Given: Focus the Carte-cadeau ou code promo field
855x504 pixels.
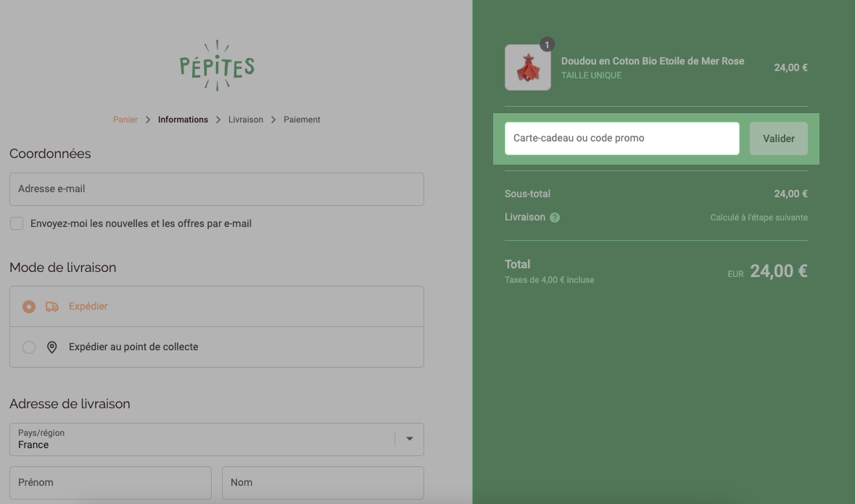Looking at the screenshot, I should click(622, 139).
